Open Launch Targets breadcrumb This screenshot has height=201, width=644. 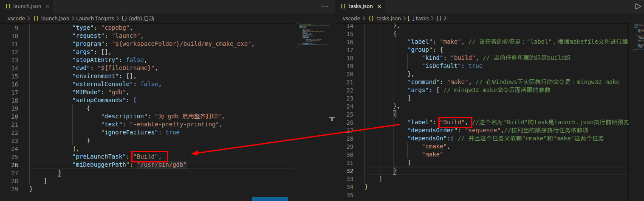[x=95, y=19]
